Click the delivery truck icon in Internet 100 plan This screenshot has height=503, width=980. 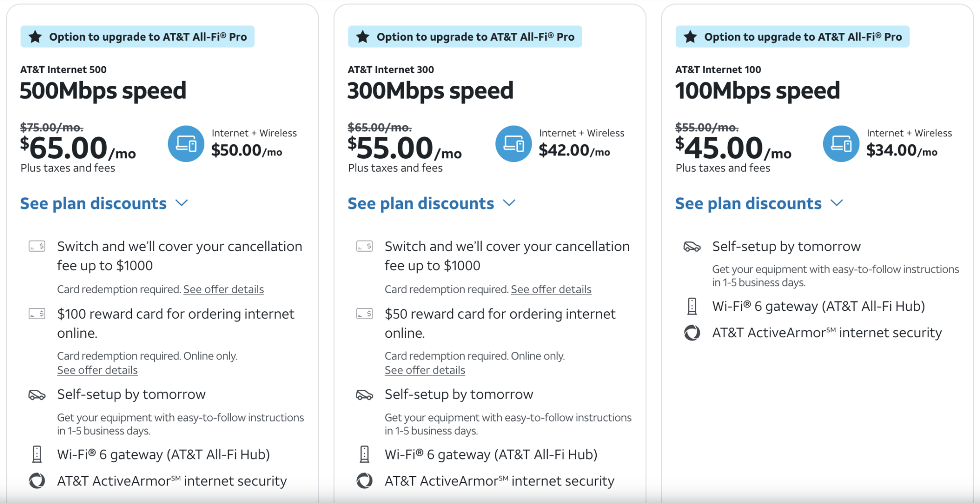coord(692,247)
